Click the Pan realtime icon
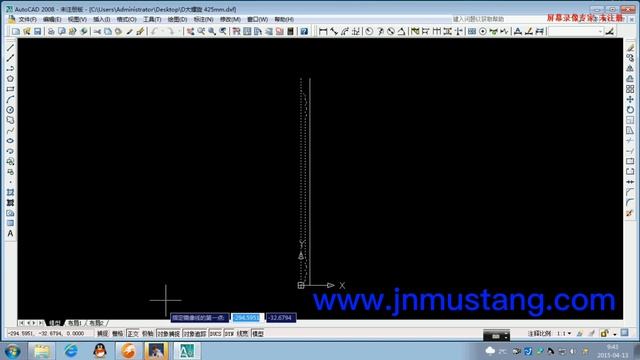The width and height of the screenshot is (640, 360). click(190, 31)
